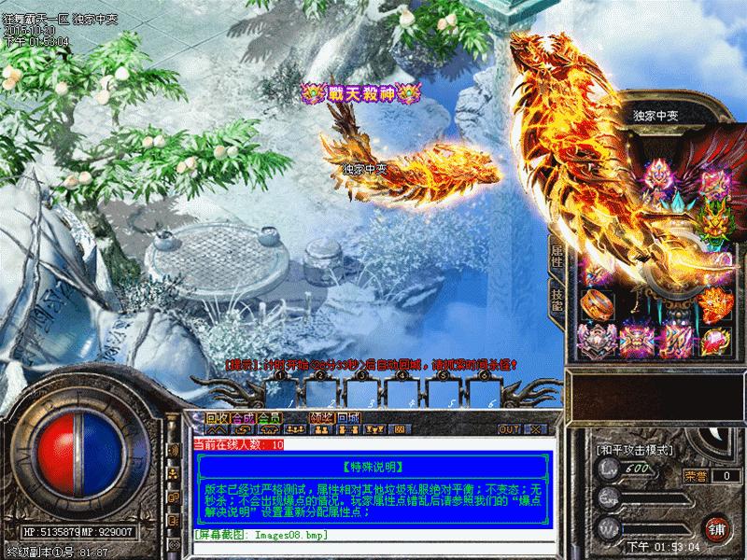Click the weight progress bar
Screen dimensions: 747x560
point(657,529)
